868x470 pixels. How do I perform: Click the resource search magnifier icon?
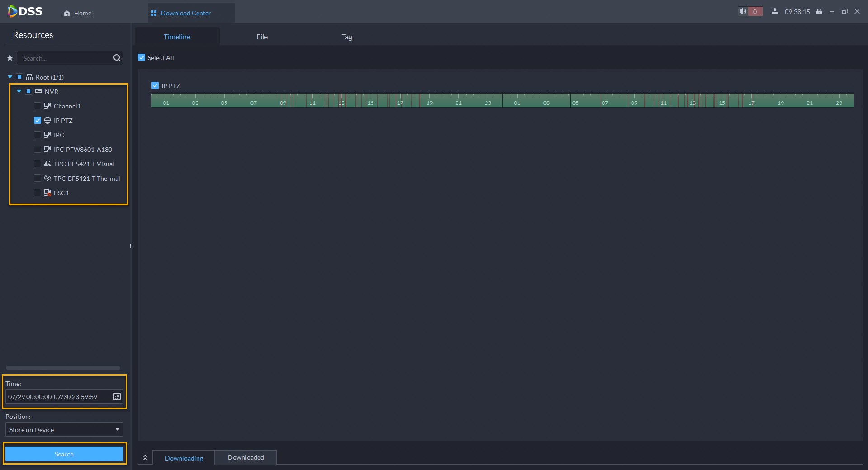[117, 58]
